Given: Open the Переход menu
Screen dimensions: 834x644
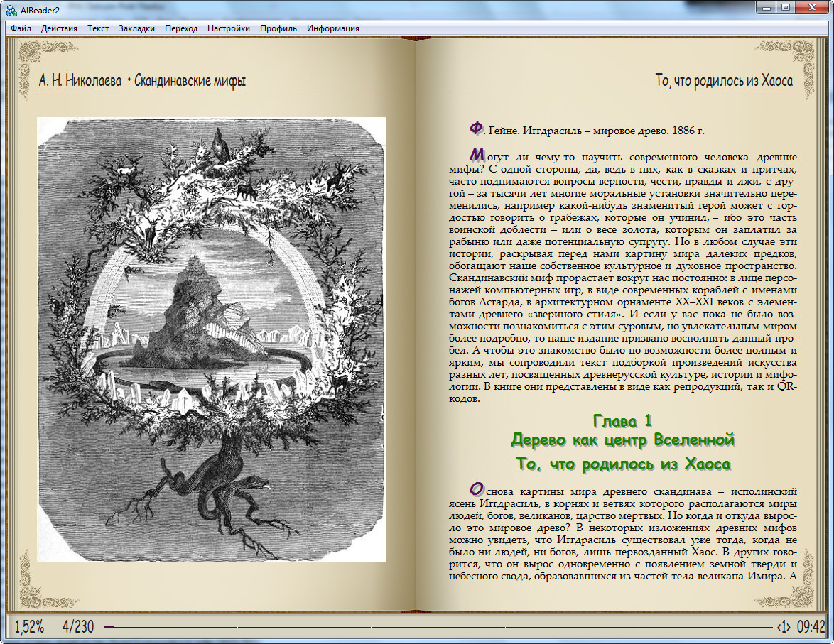Looking at the screenshot, I should (181, 28).
